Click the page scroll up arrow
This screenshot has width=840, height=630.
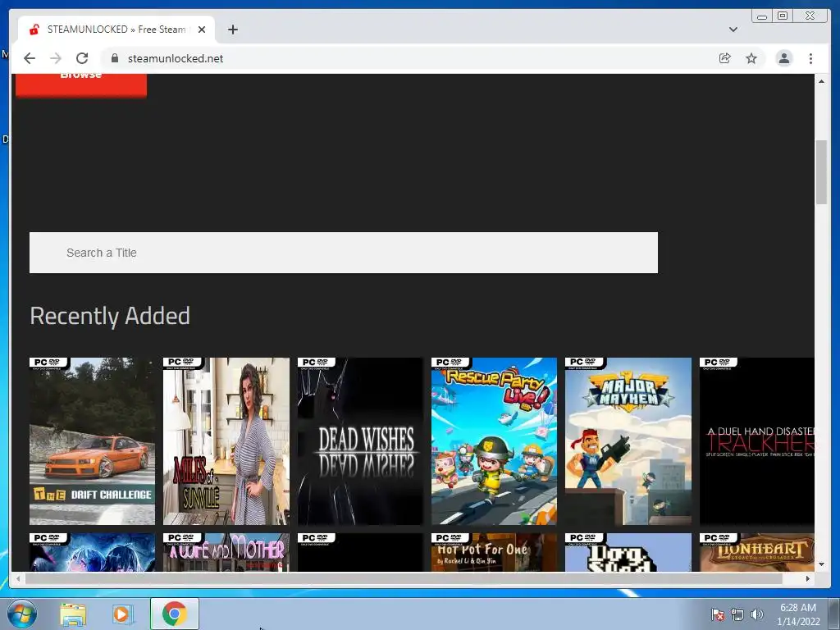click(x=821, y=81)
